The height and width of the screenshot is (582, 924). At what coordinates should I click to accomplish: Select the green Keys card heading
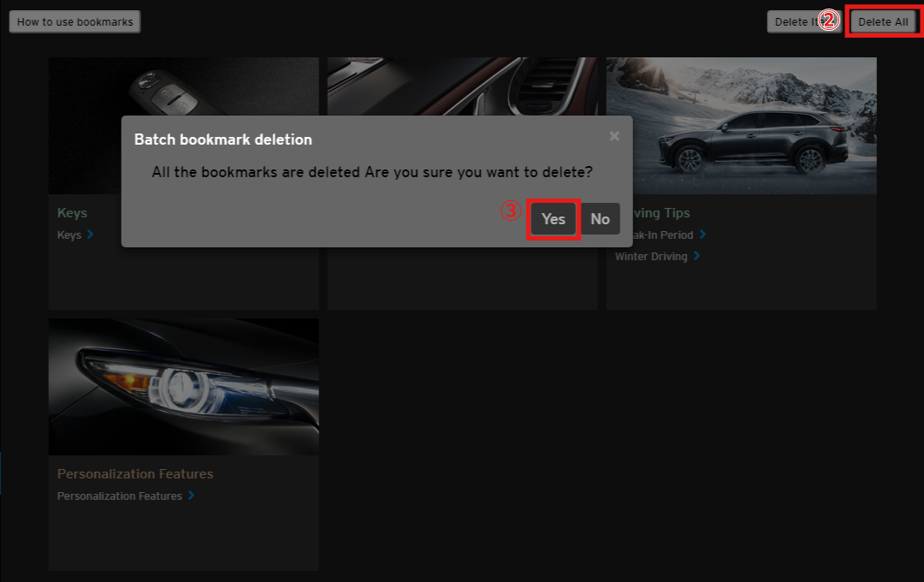coord(72,213)
